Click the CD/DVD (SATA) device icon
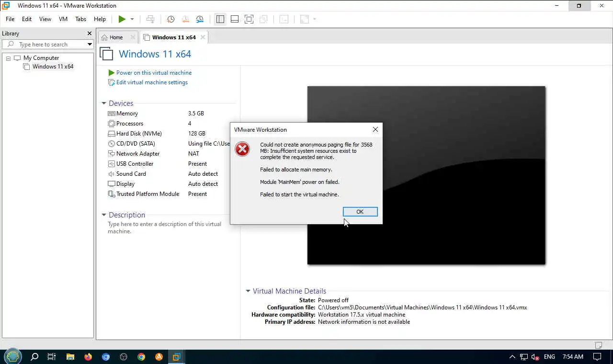 pyautogui.click(x=112, y=144)
